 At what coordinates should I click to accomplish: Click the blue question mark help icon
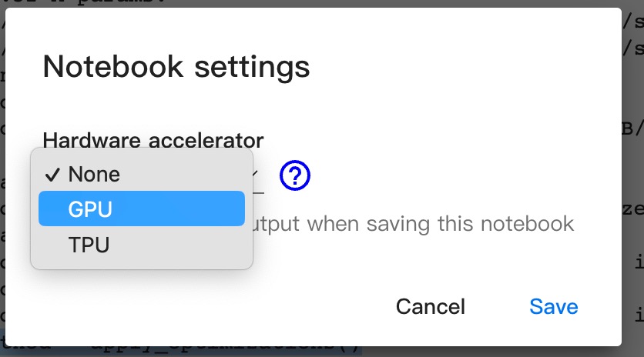(x=294, y=176)
